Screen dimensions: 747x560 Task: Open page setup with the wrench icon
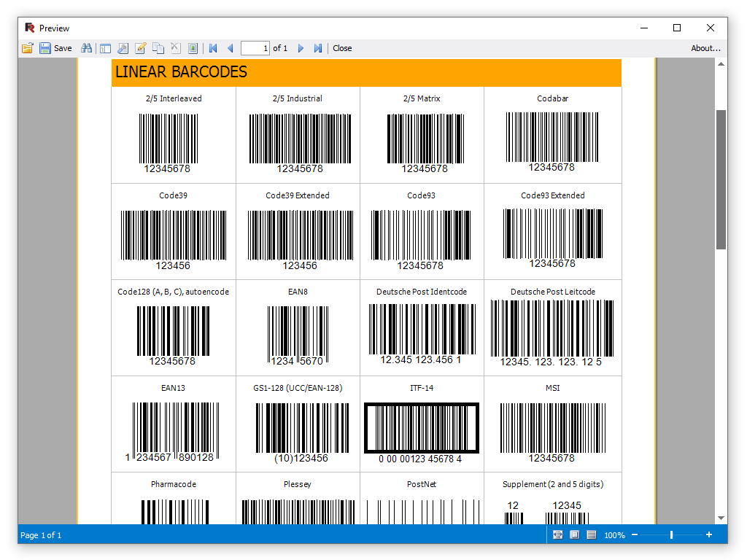(123, 48)
